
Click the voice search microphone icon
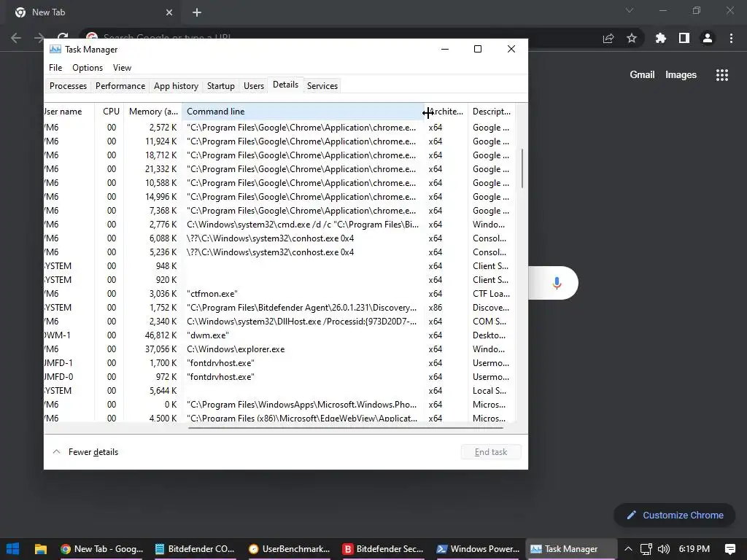[x=557, y=283]
